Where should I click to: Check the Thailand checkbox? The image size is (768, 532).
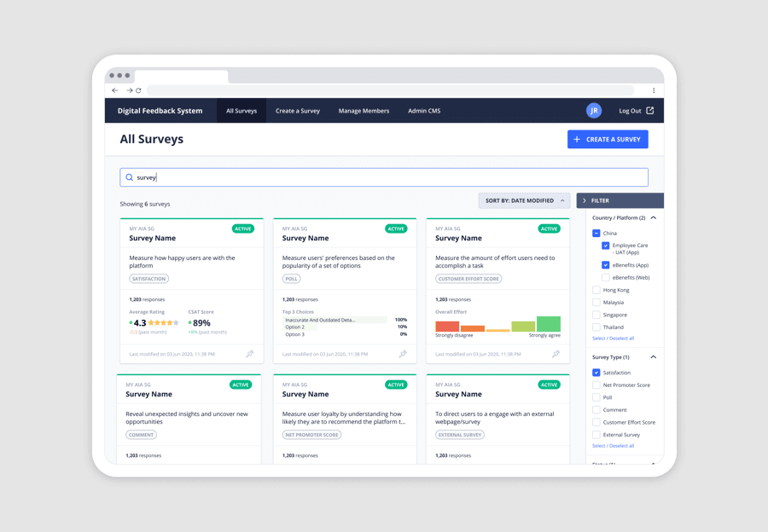click(x=596, y=327)
